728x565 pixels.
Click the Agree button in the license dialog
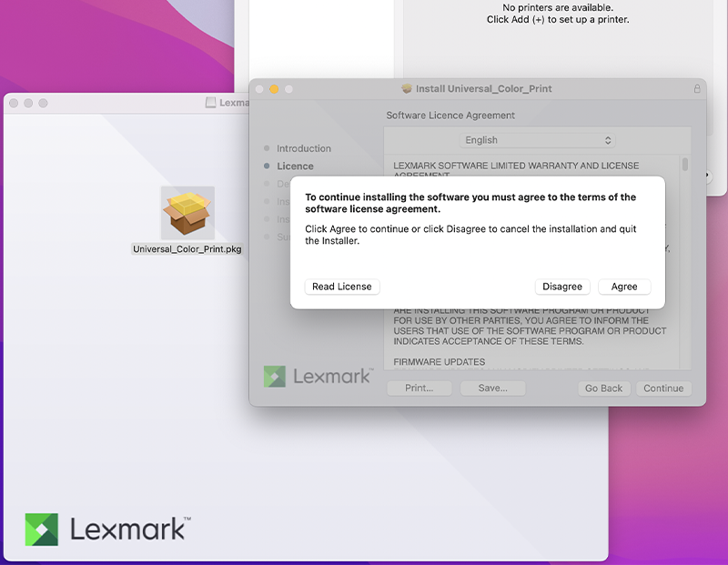(x=624, y=287)
